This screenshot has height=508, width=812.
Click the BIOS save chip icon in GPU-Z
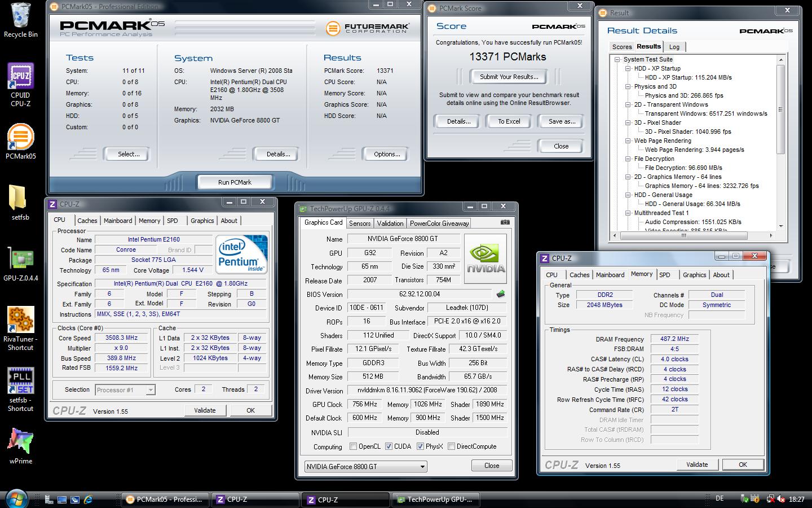[500, 294]
